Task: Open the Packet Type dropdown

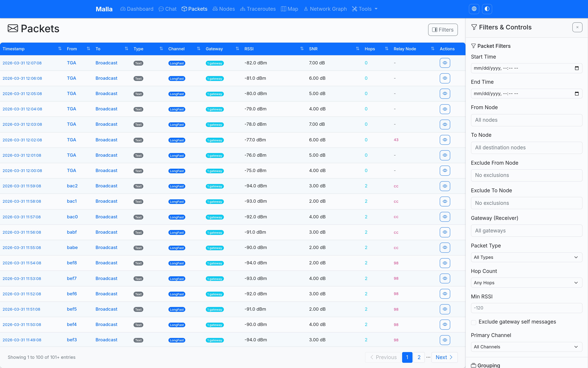Action: click(x=526, y=257)
